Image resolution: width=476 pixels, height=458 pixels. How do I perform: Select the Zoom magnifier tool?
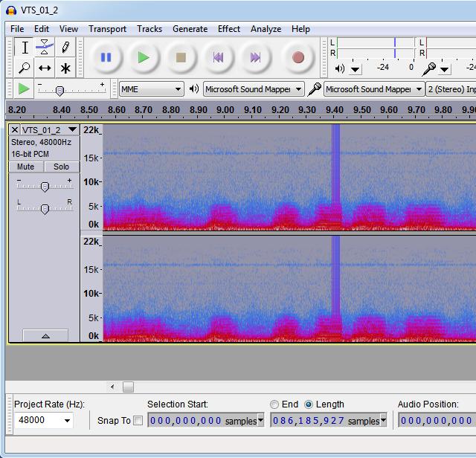click(x=25, y=68)
